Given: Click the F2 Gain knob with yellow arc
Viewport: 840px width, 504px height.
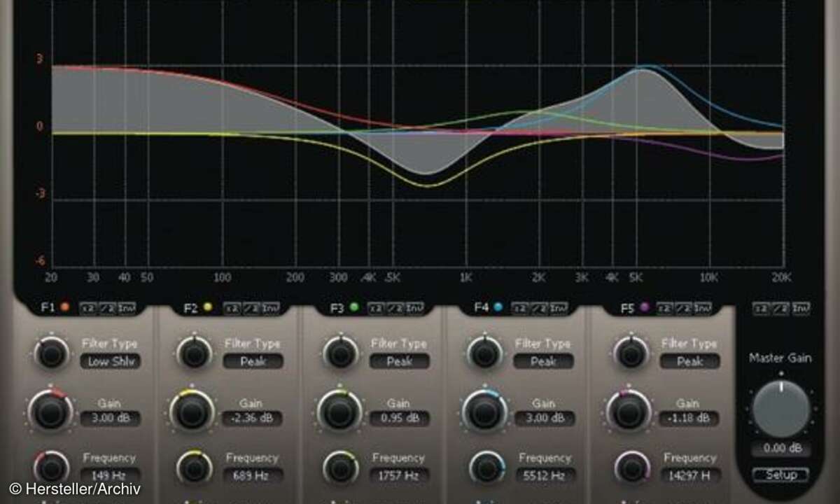Looking at the screenshot, I should (x=192, y=411).
